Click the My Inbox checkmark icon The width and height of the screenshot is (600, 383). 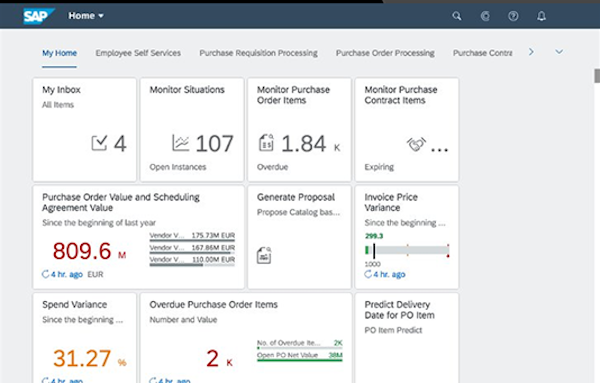(x=99, y=143)
